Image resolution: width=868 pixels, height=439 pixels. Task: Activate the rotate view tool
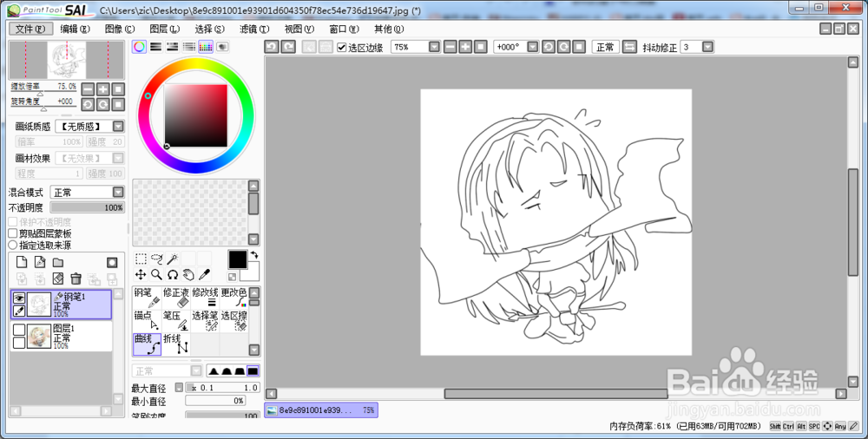tap(173, 274)
